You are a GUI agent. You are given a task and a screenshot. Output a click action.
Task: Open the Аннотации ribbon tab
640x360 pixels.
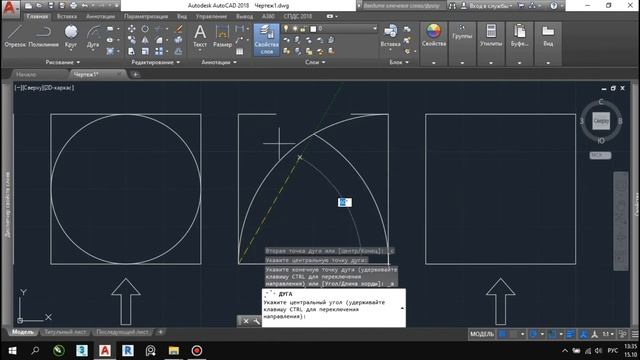[x=100, y=16]
